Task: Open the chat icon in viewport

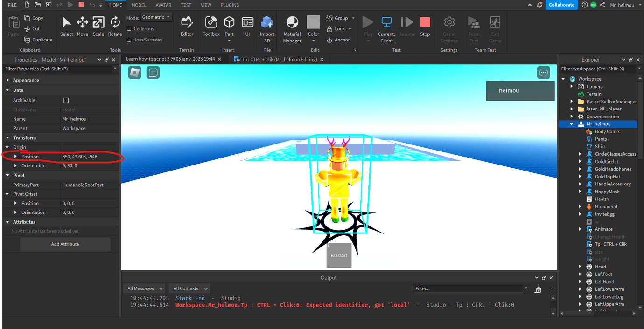Action: click(153, 72)
